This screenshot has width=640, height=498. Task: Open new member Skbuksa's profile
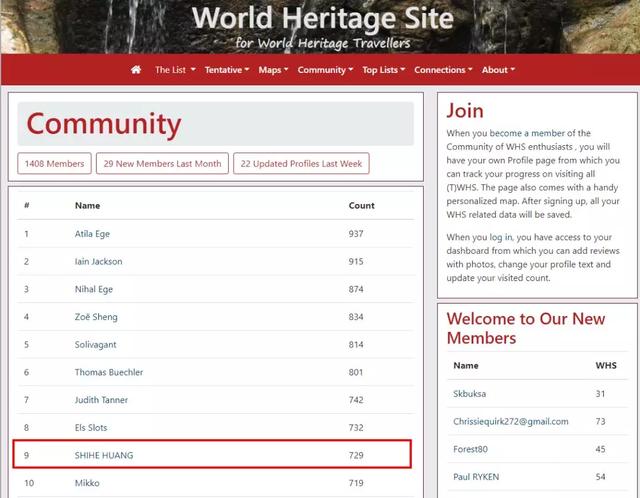(x=469, y=394)
